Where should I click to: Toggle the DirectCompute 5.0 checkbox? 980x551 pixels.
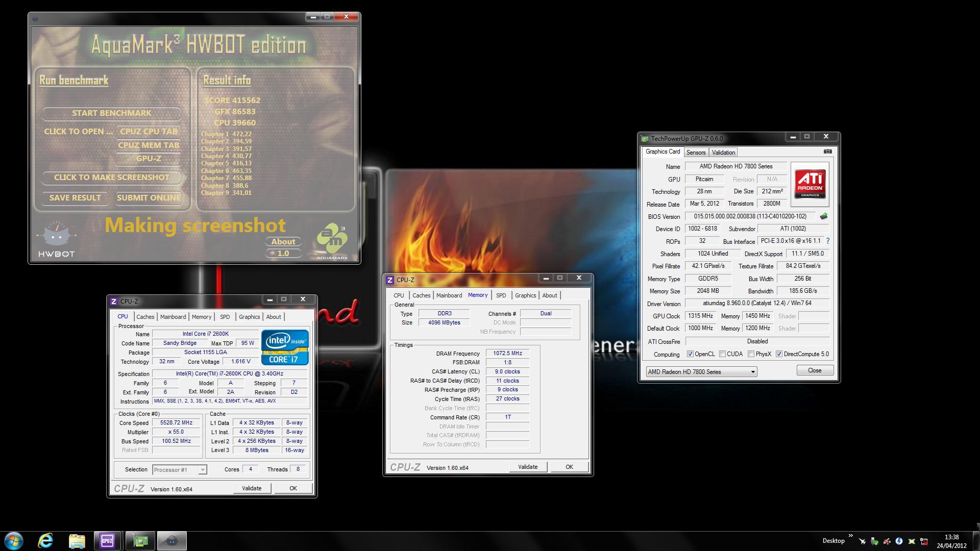pos(779,354)
